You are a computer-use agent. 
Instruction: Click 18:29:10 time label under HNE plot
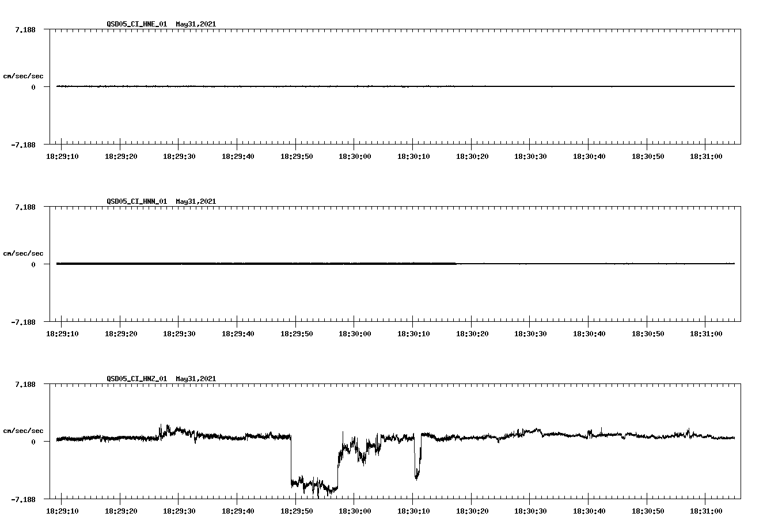(x=62, y=157)
